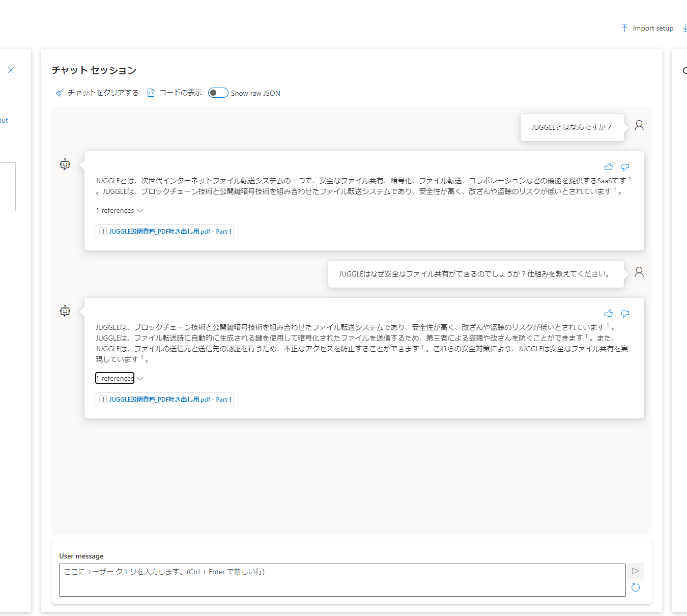The image size is (687, 616).
Task: Open the View code panel icon
Action: pos(151,93)
